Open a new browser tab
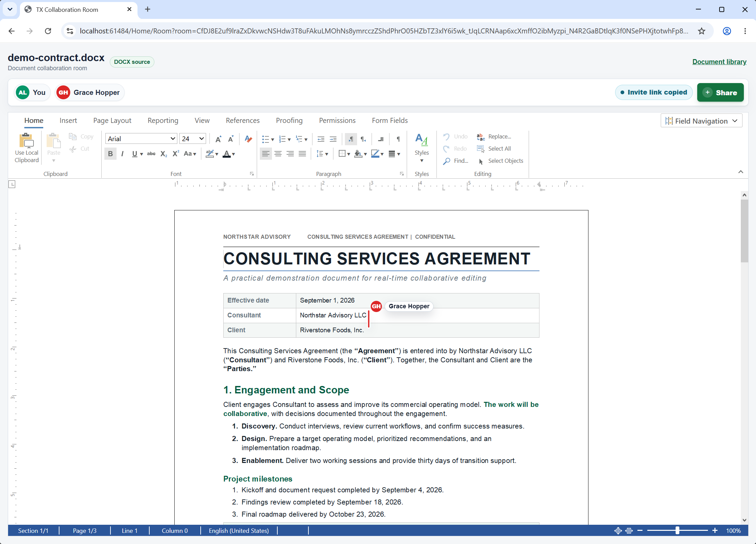 [x=148, y=9]
